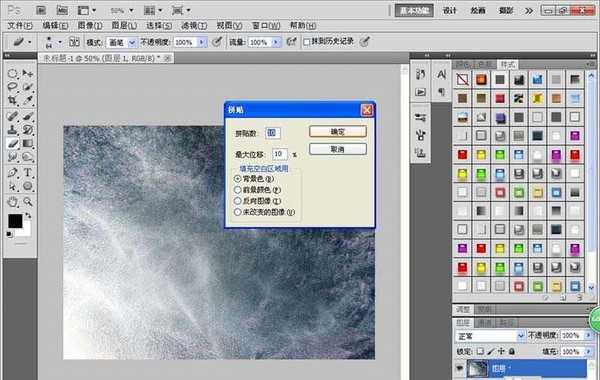Select the Zoom tool

(28, 202)
